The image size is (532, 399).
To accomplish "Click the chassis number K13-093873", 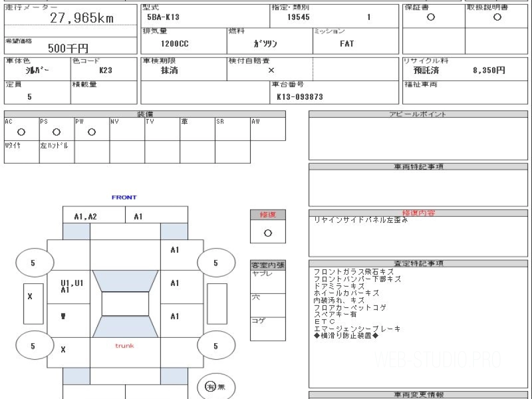I will tap(300, 97).
